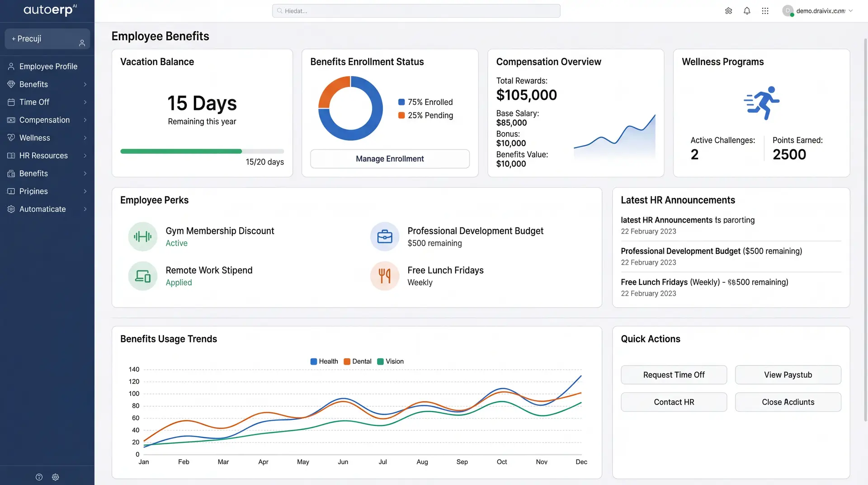Toggle Vision series in chart legend

pos(391,361)
